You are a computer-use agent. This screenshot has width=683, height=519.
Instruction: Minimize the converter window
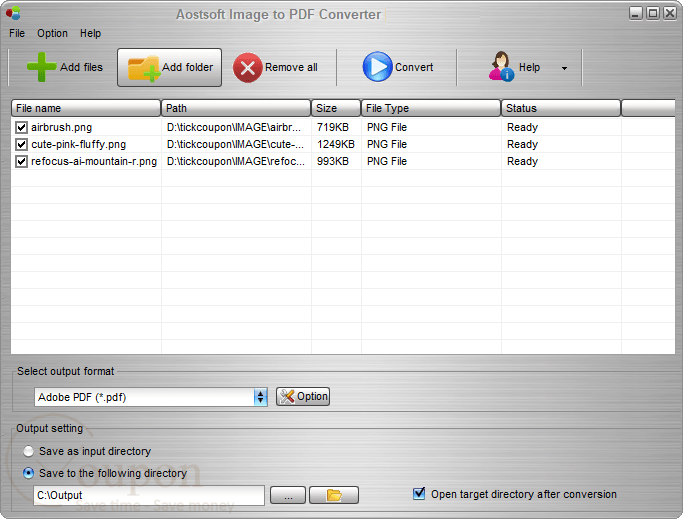click(636, 14)
